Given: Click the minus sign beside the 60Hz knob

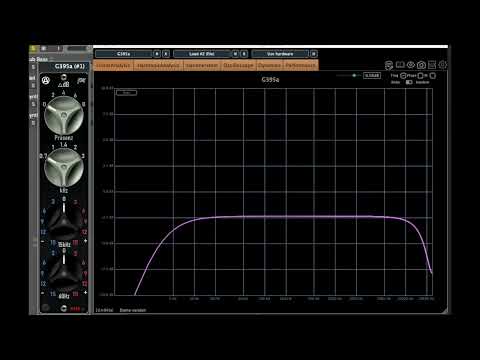Looking at the screenshot, I should coord(43,293).
